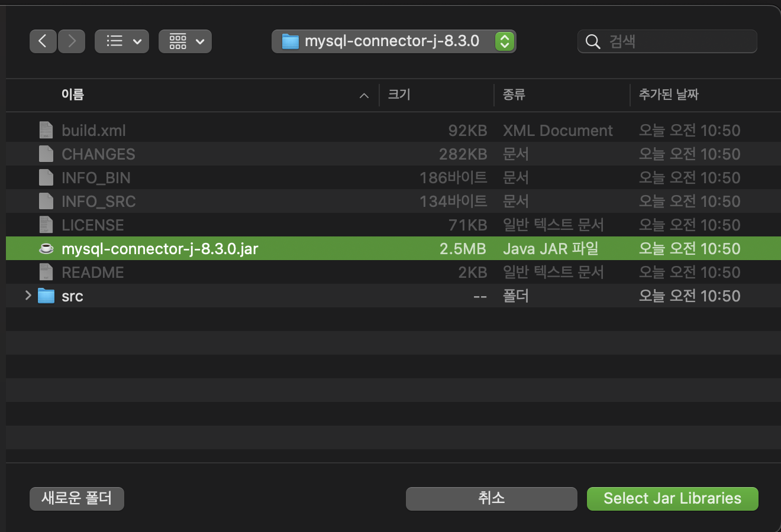Select the LICENSE file name

(x=93, y=225)
